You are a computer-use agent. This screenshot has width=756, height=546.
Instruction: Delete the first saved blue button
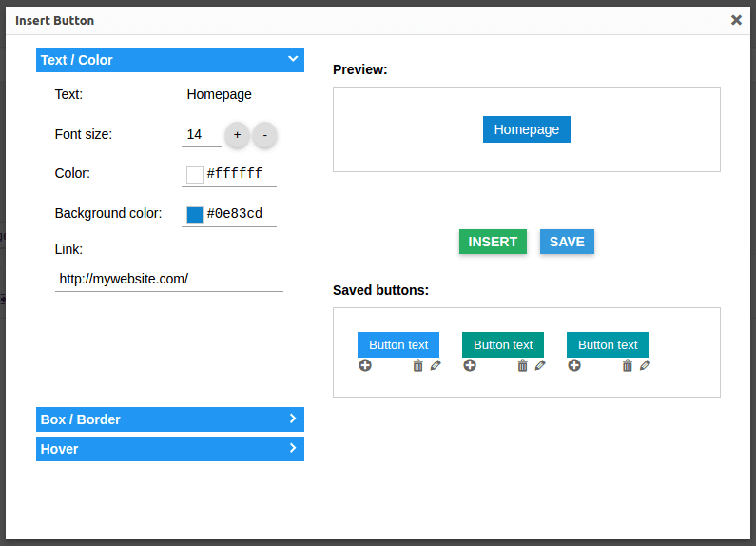point(417,365)
